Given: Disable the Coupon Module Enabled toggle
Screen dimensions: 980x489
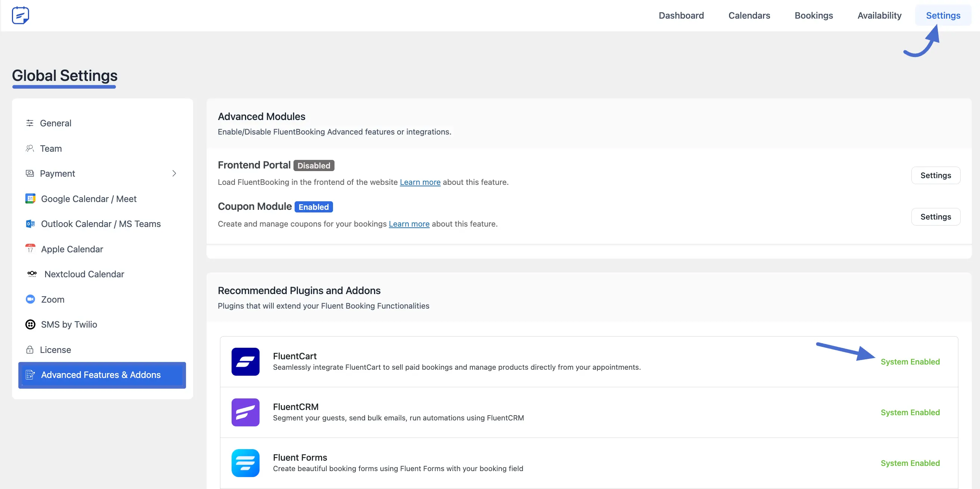Looking at the screenshot, I should [314, 206].
